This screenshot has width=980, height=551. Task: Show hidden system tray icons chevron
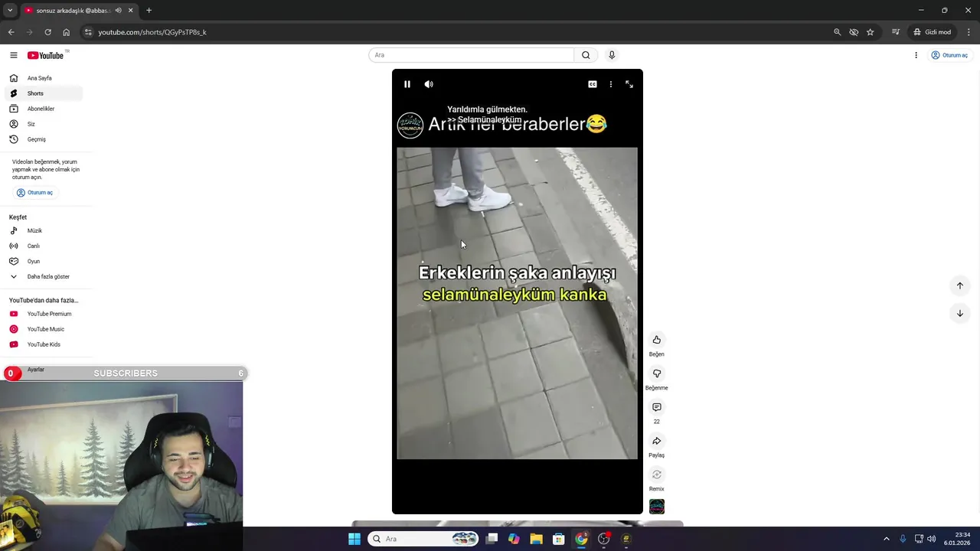click(887, 539)
